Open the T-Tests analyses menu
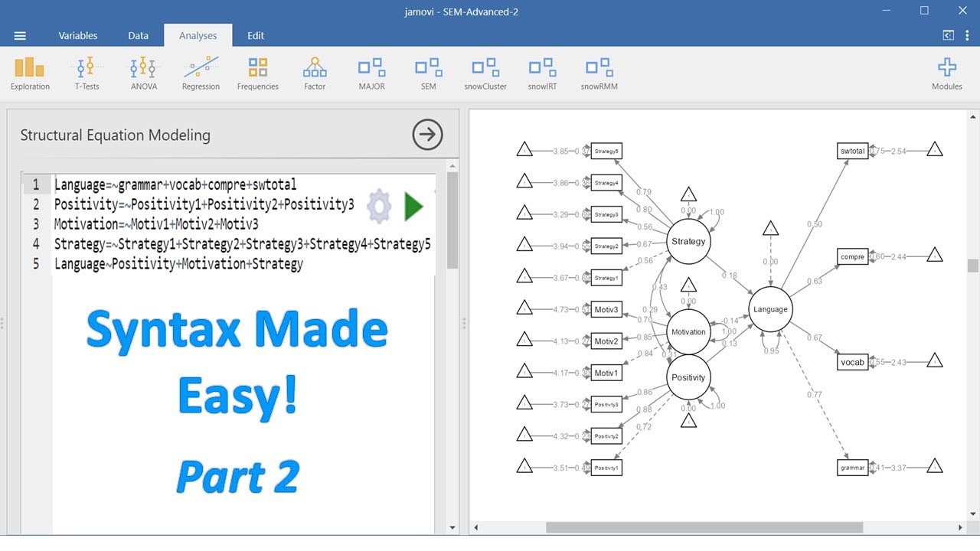The height and width of the screenshot is (551, 980). 87,73
